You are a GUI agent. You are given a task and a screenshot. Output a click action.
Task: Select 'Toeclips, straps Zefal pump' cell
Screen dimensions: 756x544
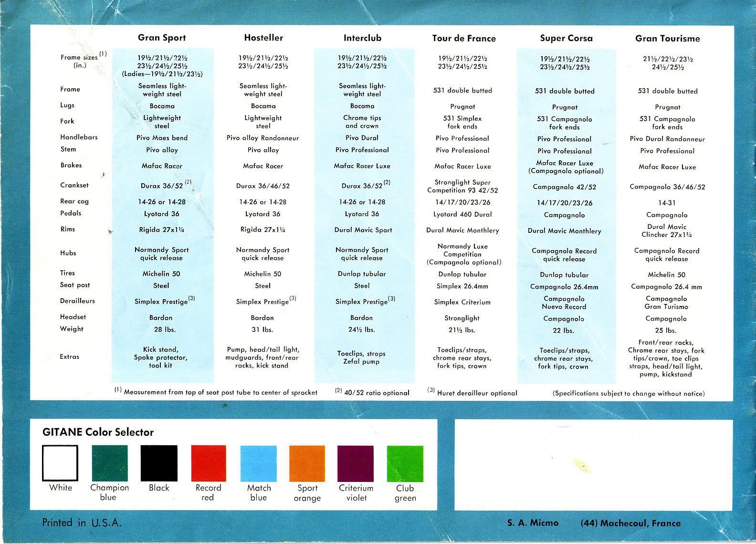click(x=361, y=357)
